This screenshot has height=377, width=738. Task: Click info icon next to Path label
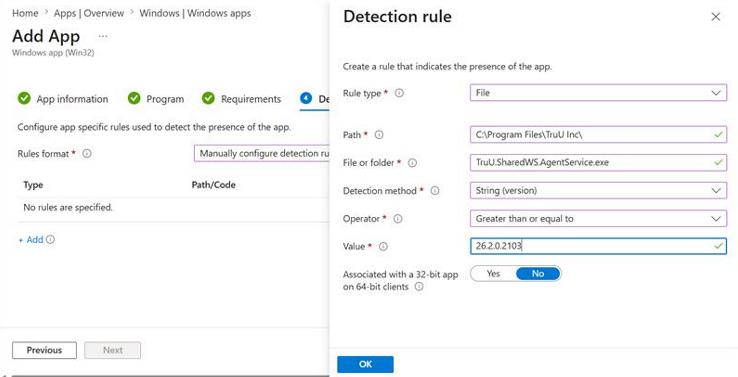[x=379, y=135]
